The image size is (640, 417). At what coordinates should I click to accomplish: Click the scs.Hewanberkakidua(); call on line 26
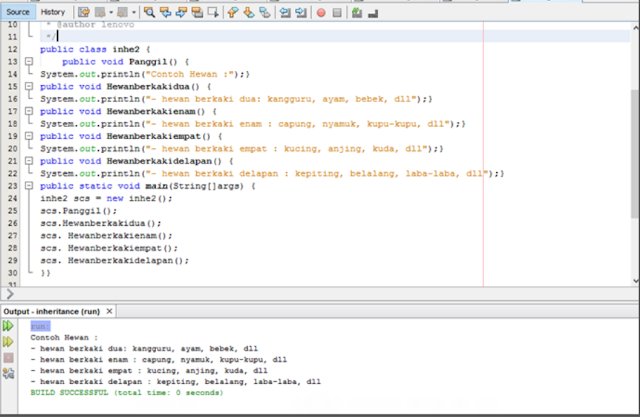point(100,224)
